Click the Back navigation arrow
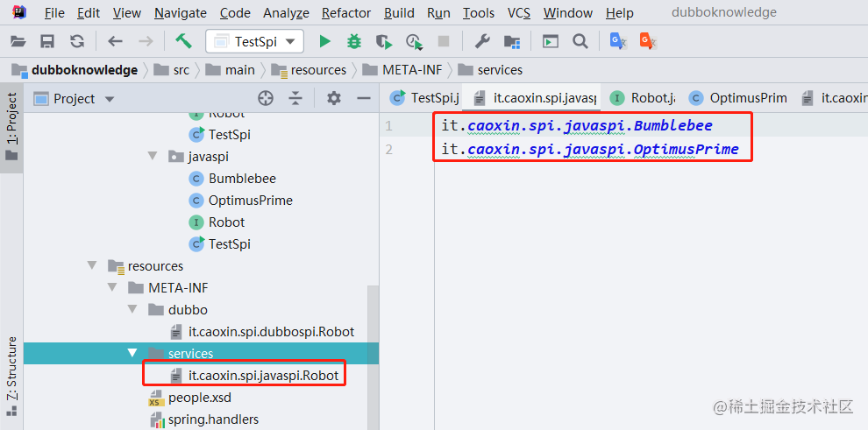The height and width of the screenshot is (430, 868). (115, 41)
